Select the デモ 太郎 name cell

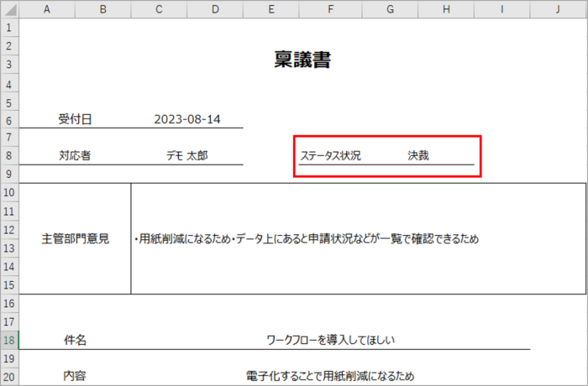click(x=187, y=155)
